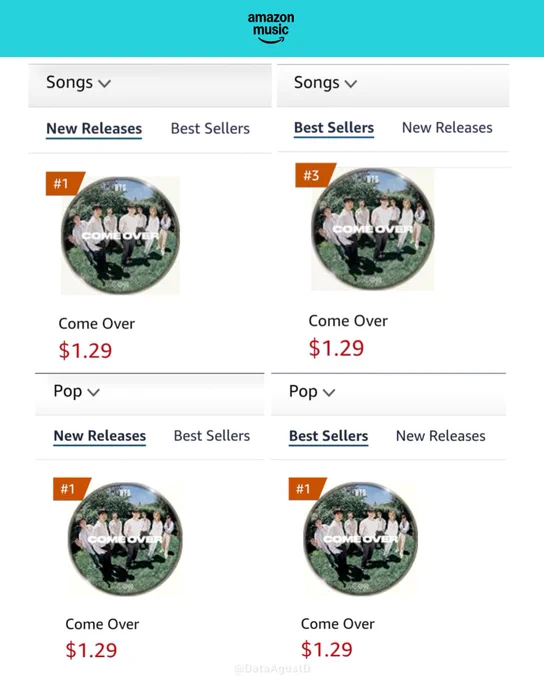Expand the right Songs category dropdown
Image resolution: width=544 pixels, height=680 pixels.
tap(325, 82)
